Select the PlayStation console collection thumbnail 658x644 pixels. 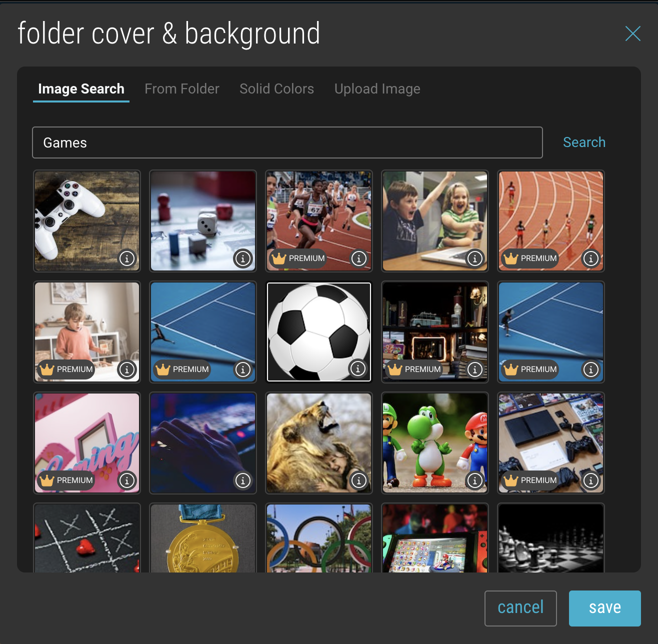(x=551, y=443)
